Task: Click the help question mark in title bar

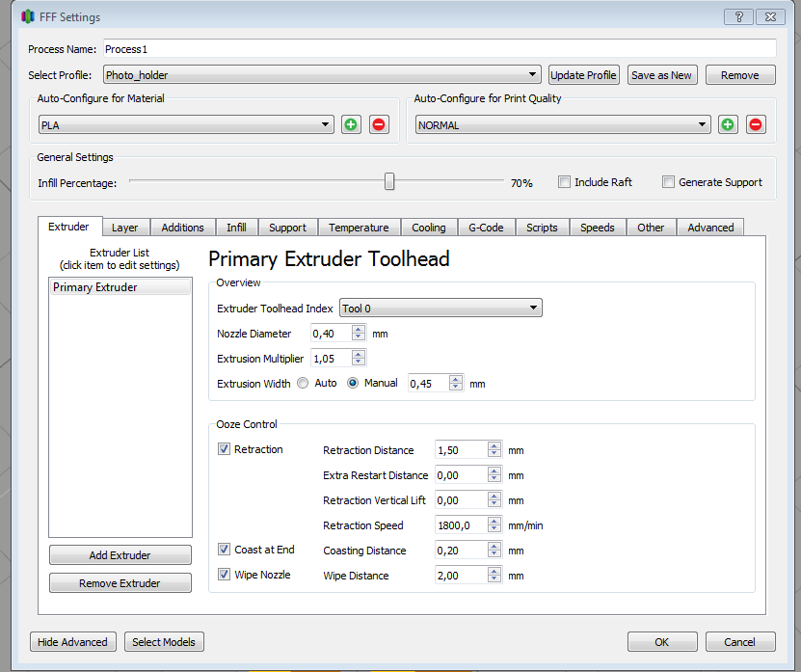Action: pos(738,16)
